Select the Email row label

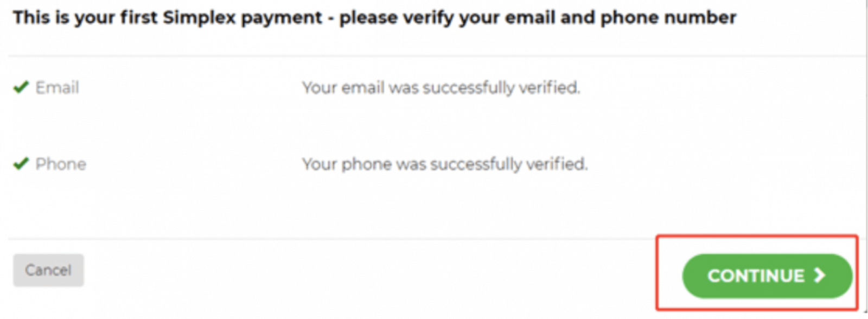(57, 87)
